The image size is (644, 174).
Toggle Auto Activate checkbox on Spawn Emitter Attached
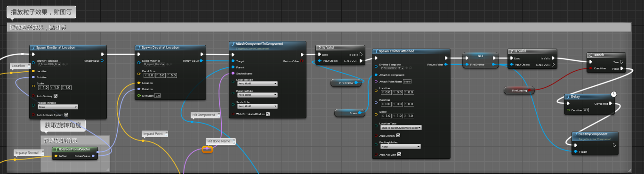click(x=399, y=154)
